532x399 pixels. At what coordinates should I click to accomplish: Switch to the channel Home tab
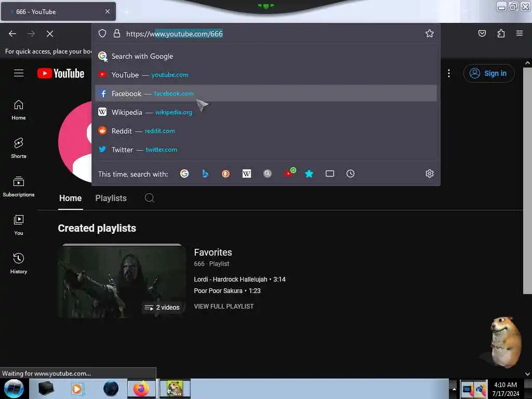(70, 198)
